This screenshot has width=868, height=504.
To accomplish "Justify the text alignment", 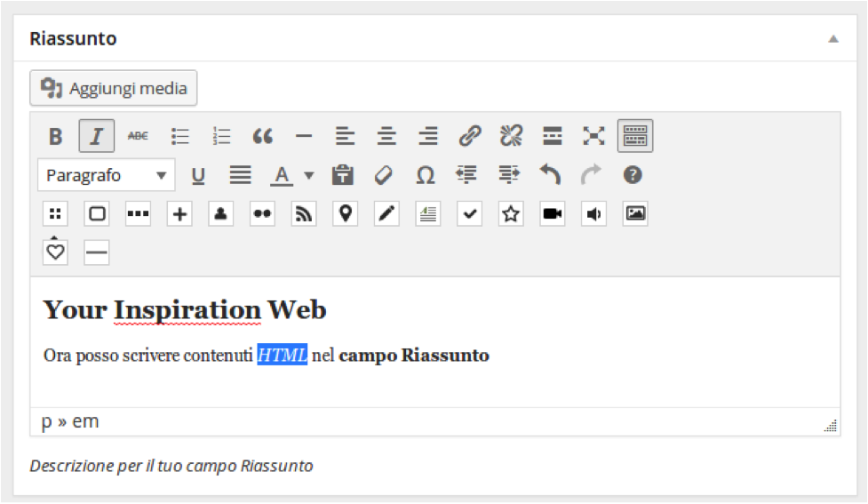I will [240, 176].
